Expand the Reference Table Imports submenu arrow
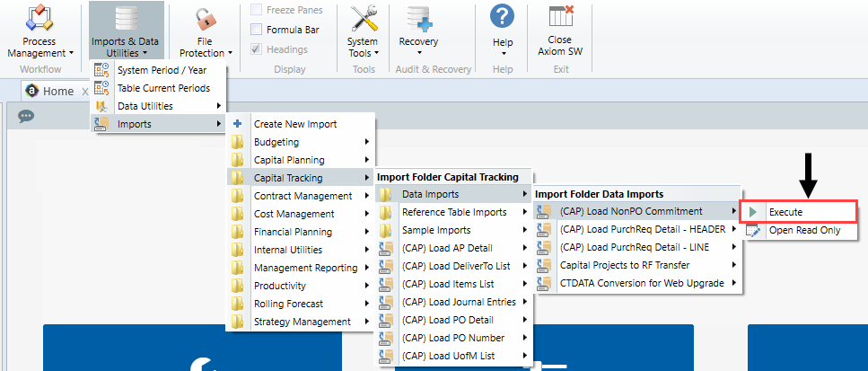The image size is (868, 371). click(524, 211)
